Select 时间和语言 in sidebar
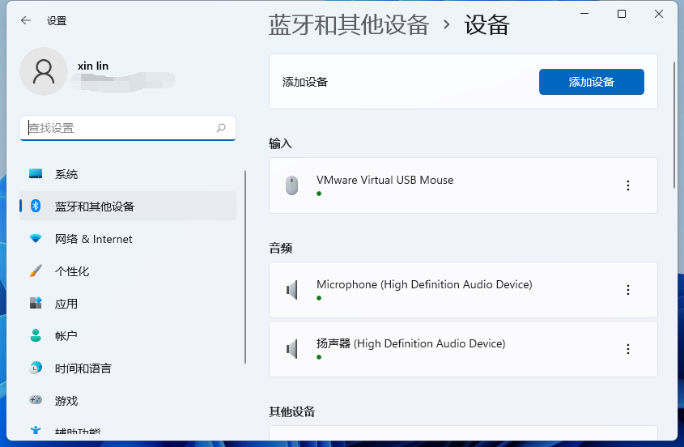This screenshot has width=684, height=447. (83, 368)
